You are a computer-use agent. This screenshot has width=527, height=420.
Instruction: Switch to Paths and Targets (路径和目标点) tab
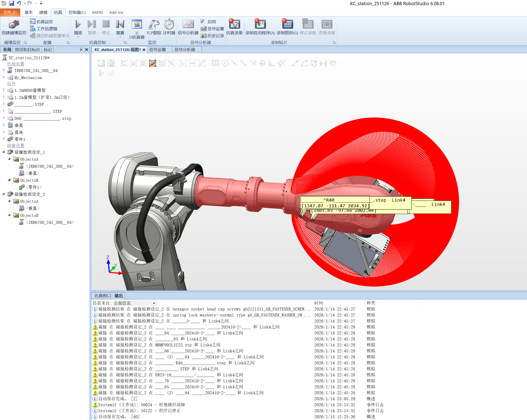click(27, 50)
